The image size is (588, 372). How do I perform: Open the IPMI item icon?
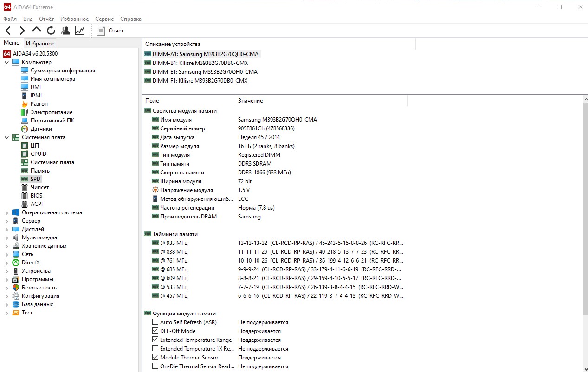(x=25, y=96)
